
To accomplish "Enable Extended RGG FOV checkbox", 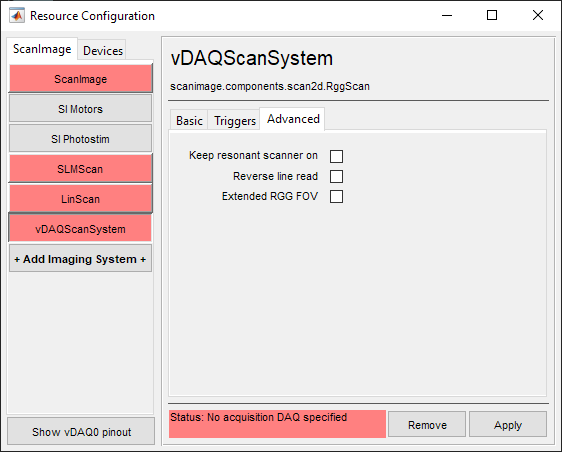I will click(x=336, y=196).
